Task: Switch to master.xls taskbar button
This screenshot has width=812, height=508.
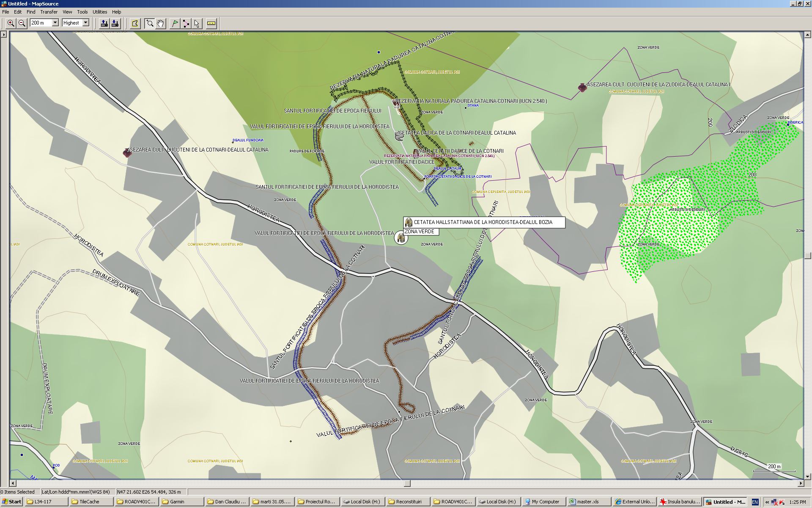Action: click(589, 502)
